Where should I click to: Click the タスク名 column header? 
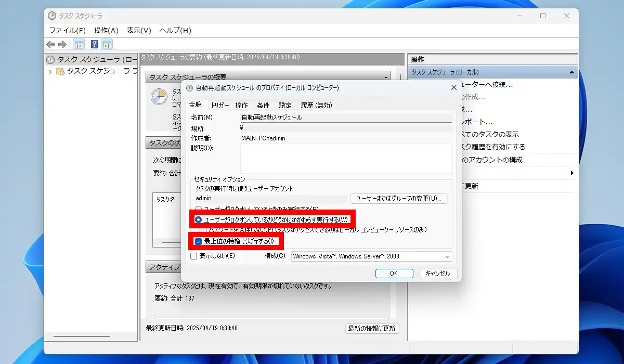tap(166, 199)
